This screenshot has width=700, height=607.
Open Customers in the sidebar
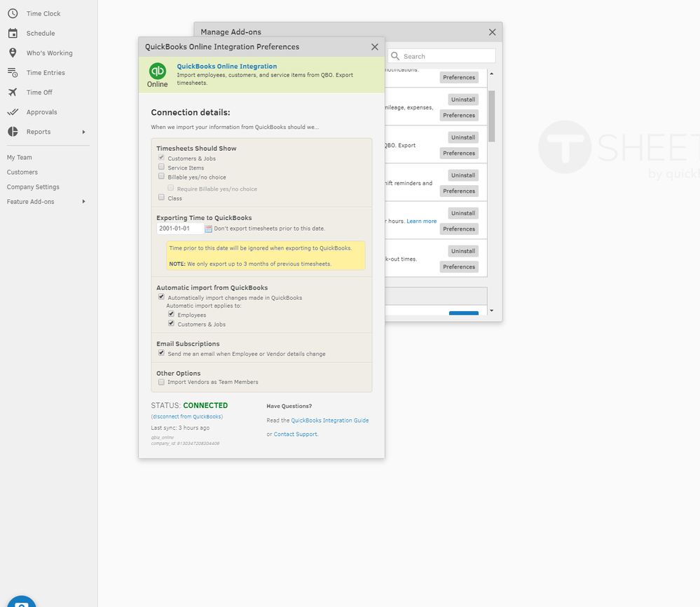22,172
